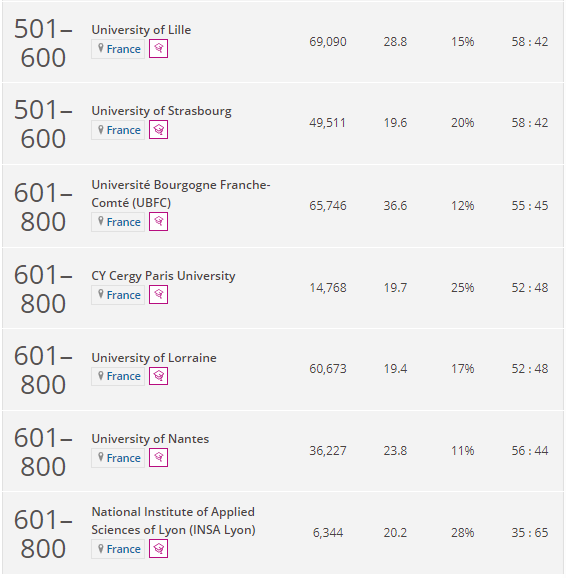Open the cap icon for University of Nantes
Viewport: 566px width, 578px height.
(x=159, y=457)
